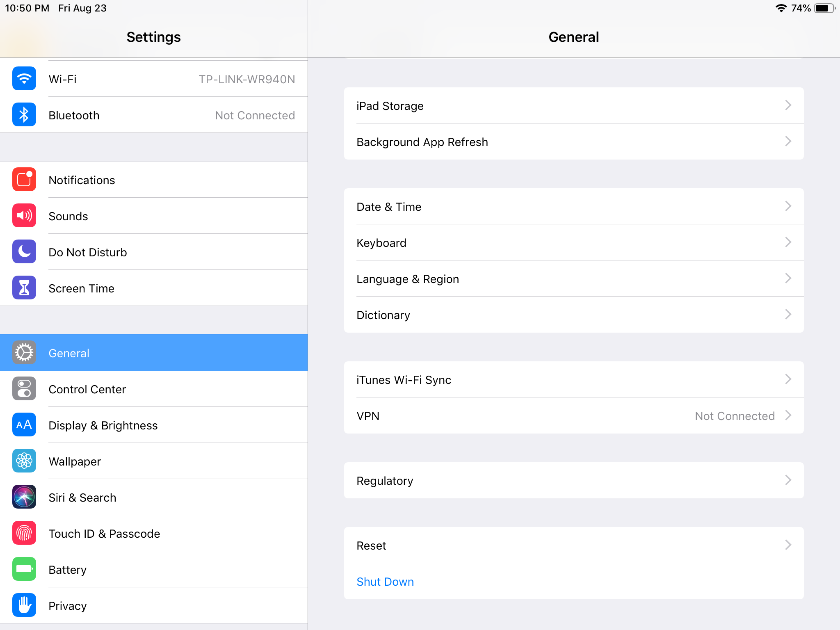840x630 pixels.
Task: Select Wallpaper in the settings list
Action: tap(75, 461)
